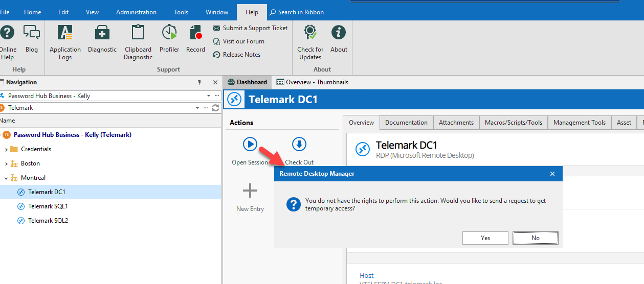Open the Submit a Support Ticket link

[255, 28]
